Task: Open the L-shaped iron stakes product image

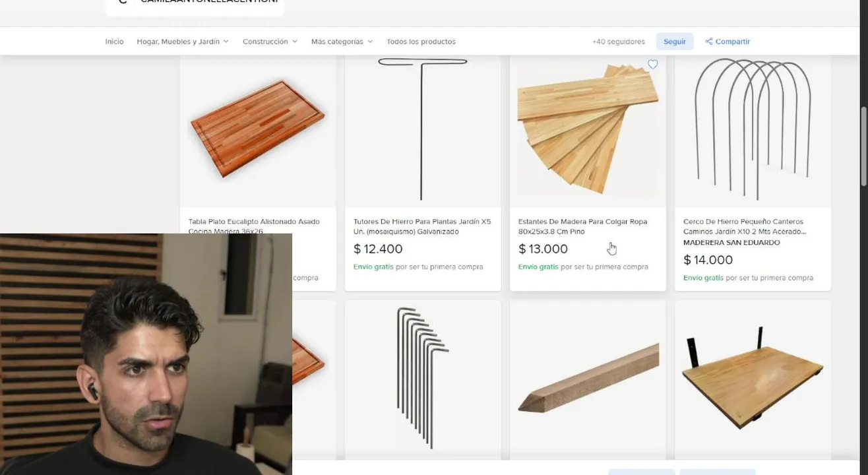Action: (x=423, y=377)
